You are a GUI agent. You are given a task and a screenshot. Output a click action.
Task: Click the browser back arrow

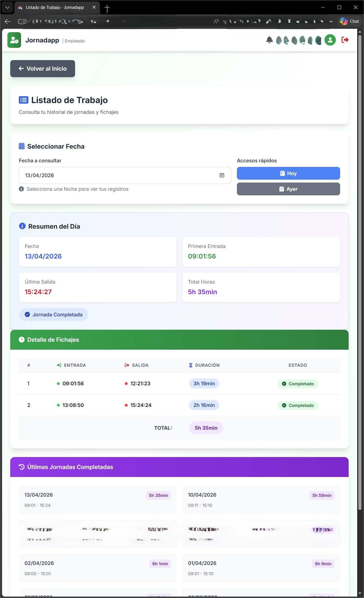pos(8,21)
